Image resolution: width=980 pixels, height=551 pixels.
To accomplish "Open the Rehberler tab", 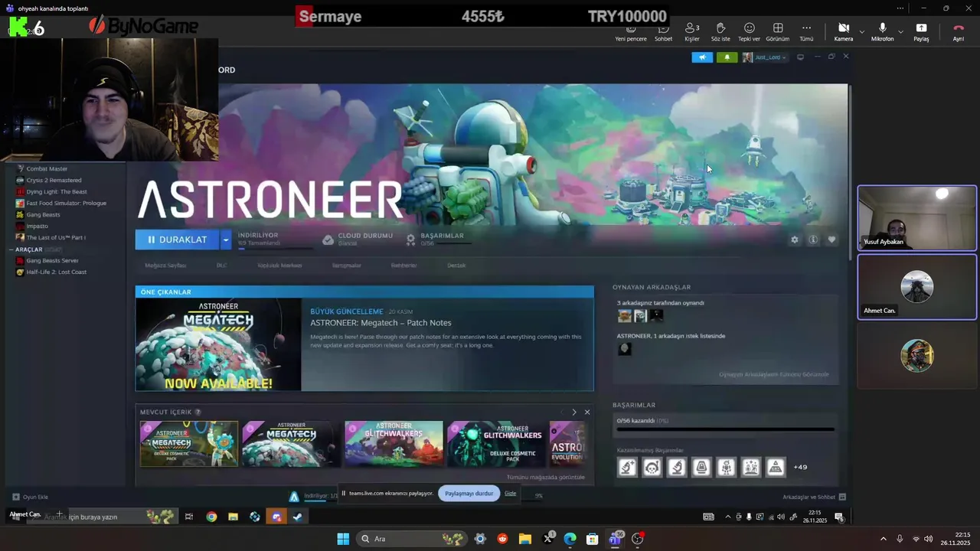I will [x=403, y=266].
